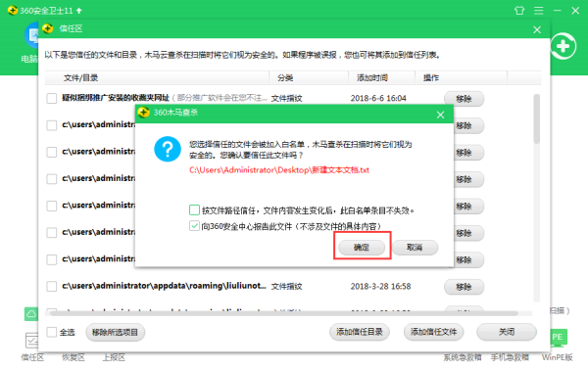Click 文件指纹 in the 2018-6-6 row
Screen dimensions: 588x371
click(x=286, y=99)
